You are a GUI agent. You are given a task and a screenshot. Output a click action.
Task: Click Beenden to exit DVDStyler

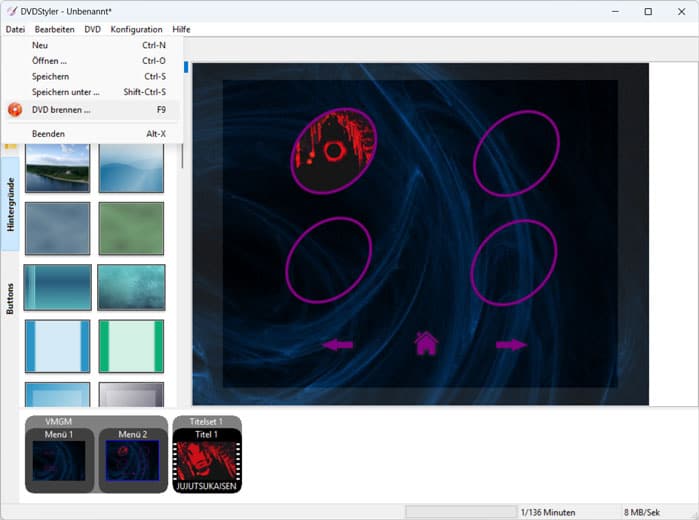(48, 133)
